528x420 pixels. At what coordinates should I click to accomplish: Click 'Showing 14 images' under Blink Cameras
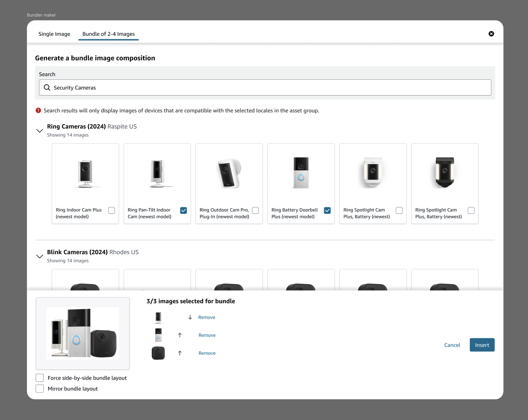click(x=68, y=260)
